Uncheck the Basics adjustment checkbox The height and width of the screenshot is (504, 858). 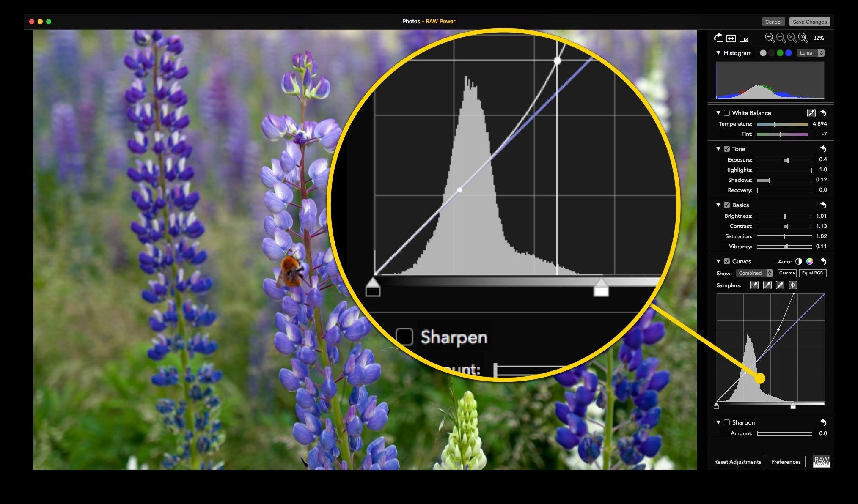pos(727,205)
